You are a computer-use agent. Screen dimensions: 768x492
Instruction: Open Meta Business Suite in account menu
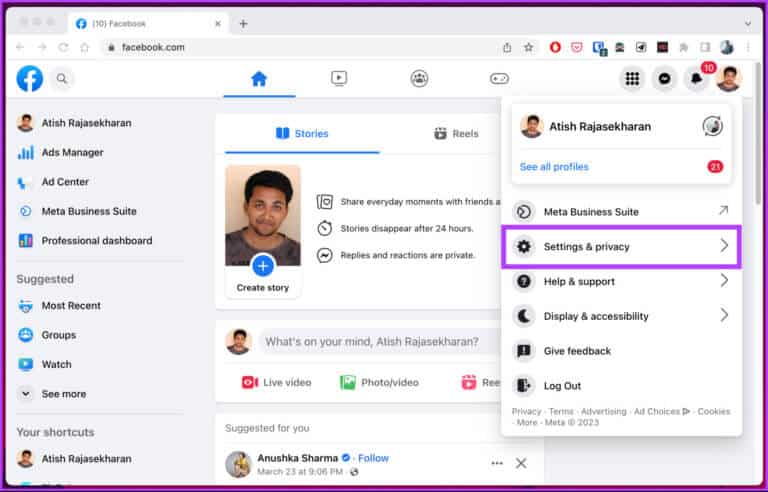622,212
